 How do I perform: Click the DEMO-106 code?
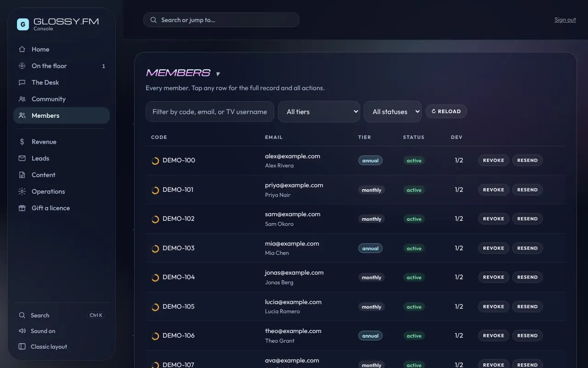[179, 335]
